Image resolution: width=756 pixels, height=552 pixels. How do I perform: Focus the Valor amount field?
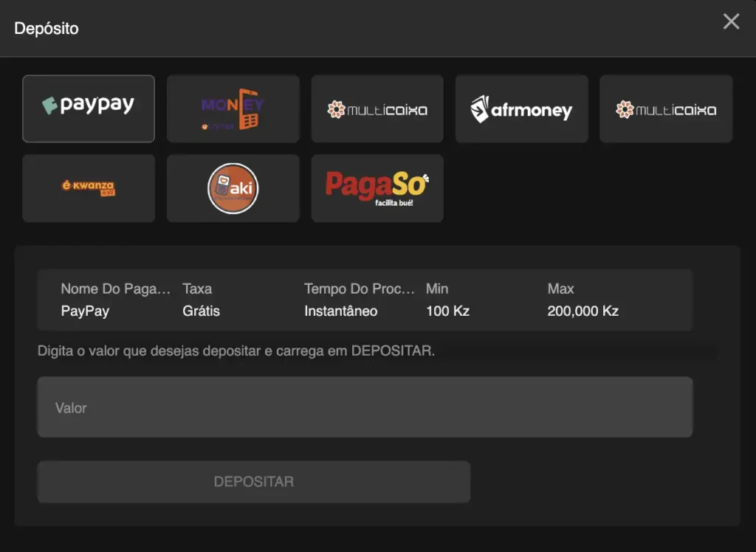(365, 407)
